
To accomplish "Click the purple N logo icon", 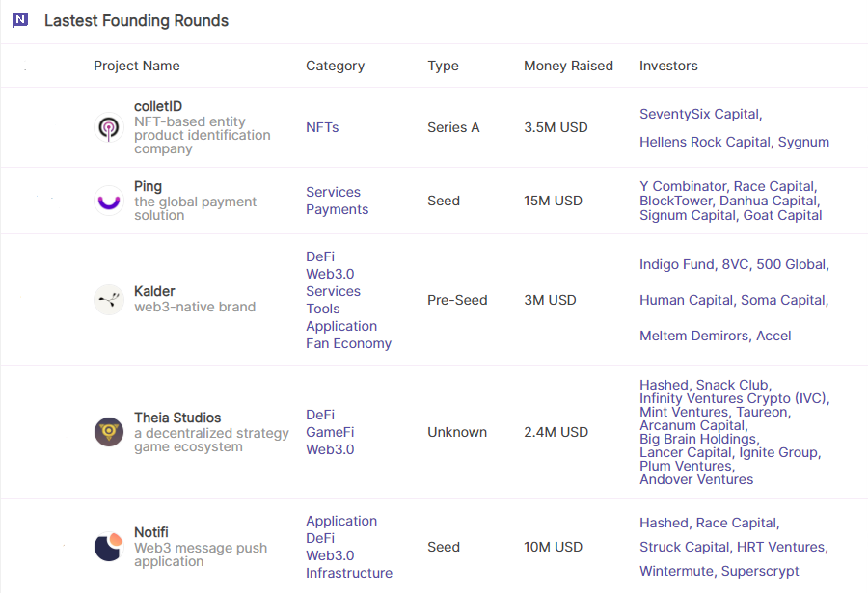I will (20, 20).
